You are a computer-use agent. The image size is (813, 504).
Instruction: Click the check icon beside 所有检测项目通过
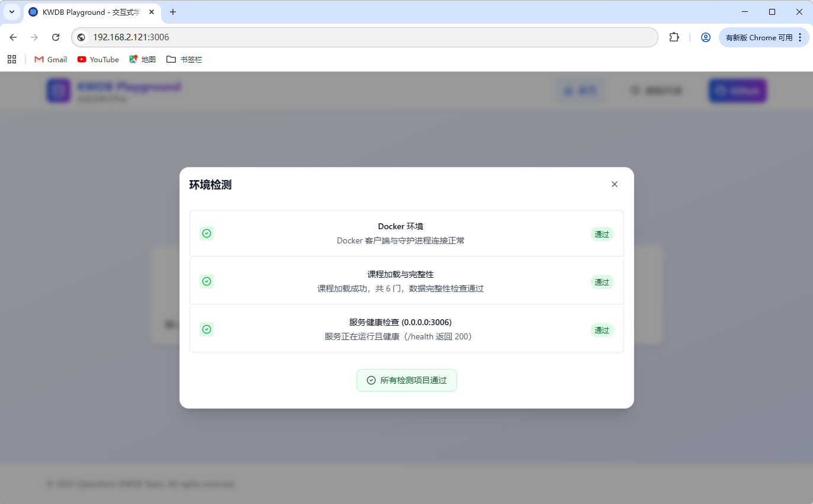(x=371, y=380)
